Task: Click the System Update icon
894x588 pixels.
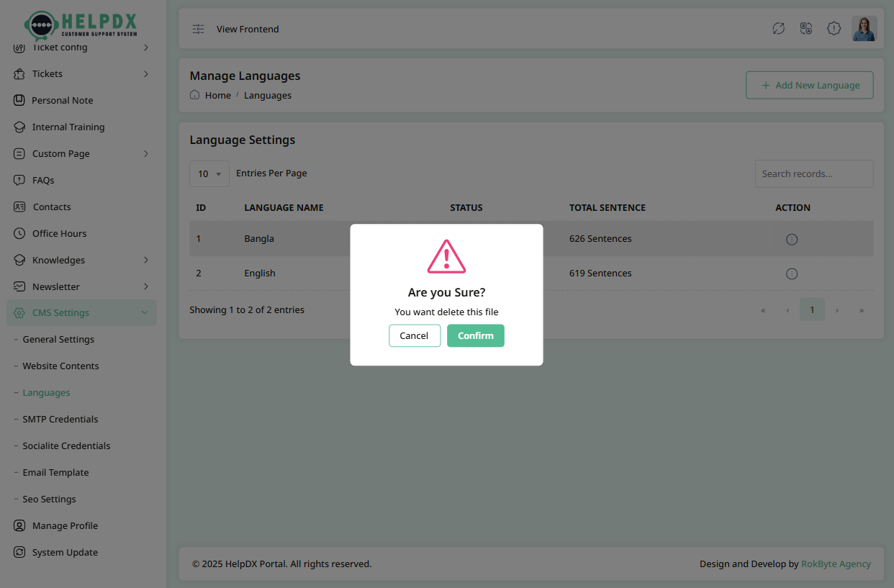Action: tap(19, 552)
